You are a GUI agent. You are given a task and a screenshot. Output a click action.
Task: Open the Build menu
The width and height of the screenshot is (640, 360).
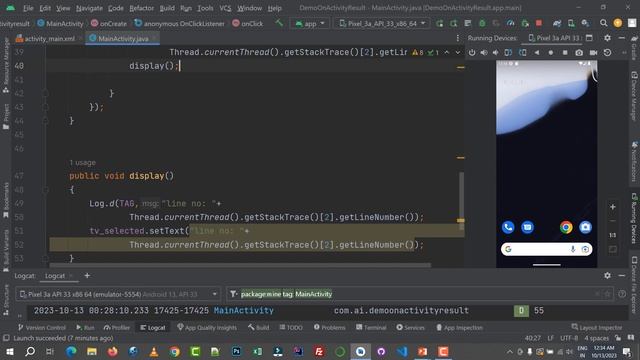click(x=167, y=8)
